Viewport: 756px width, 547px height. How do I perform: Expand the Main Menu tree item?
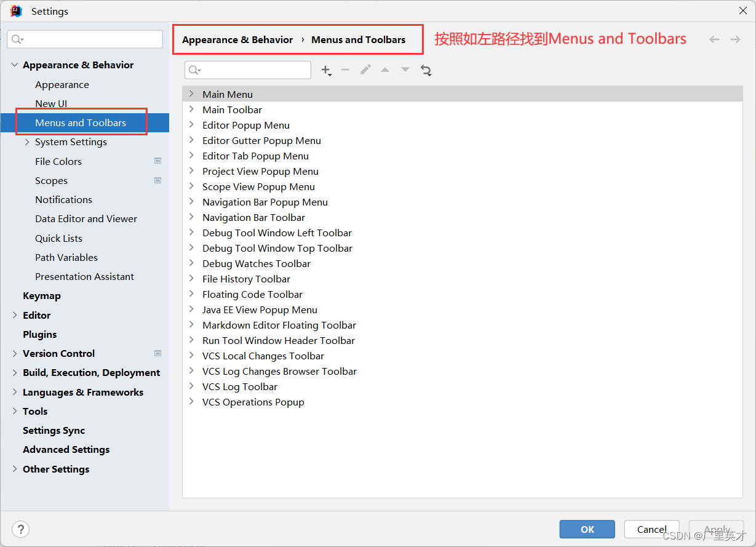tap(191, 94)
